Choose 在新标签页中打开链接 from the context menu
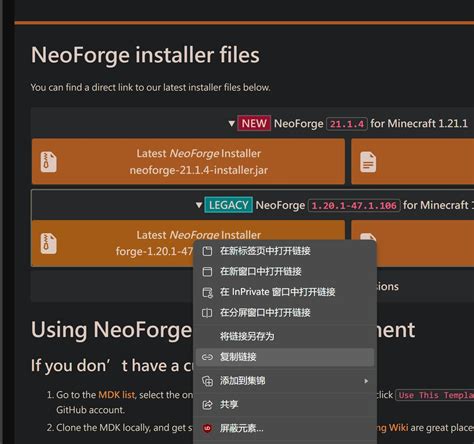Screen dimensions: 474x444 click(x=285, y=251)
